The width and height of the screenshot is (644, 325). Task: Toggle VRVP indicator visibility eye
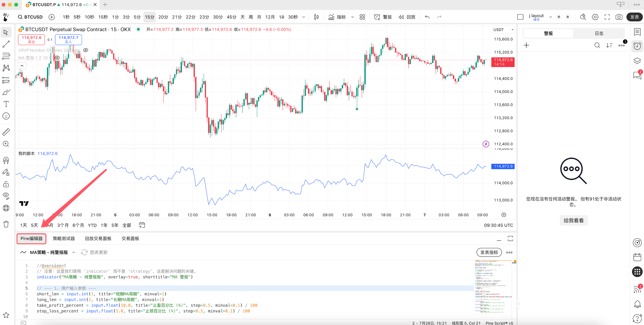(x=85, y=50)
